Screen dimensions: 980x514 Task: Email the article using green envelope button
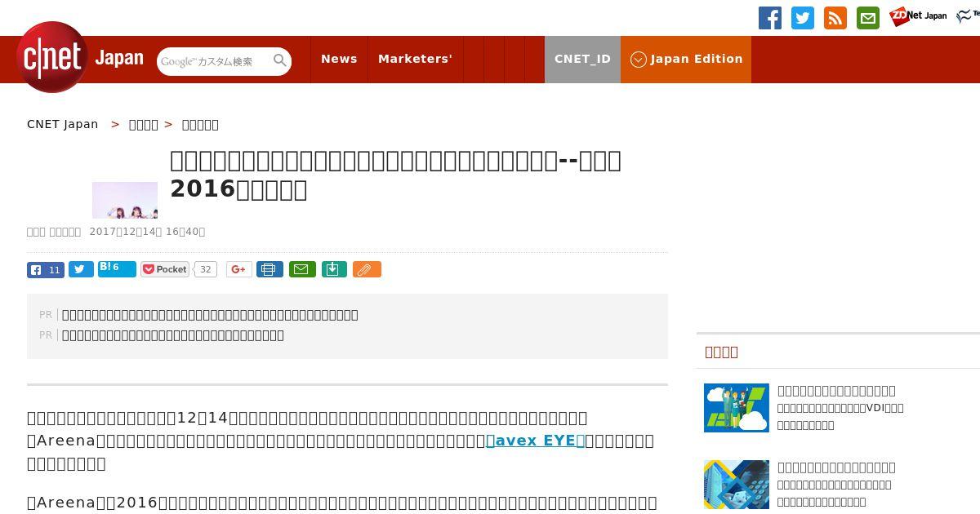tap(303, 269)
